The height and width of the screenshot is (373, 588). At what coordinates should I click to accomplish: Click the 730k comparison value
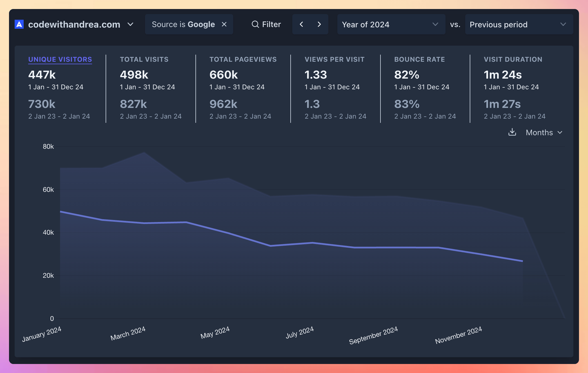[41, 104]
